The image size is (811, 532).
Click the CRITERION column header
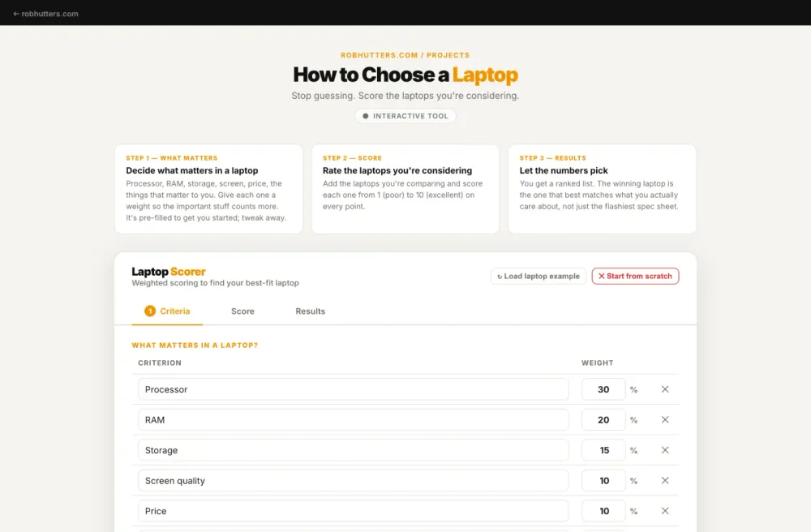(159, 363)
